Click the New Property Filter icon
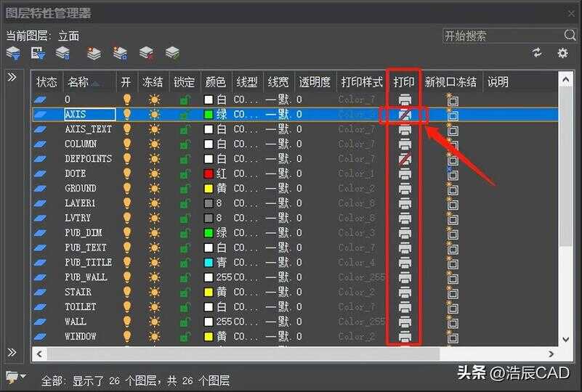Screen dimensions: 582x392 pyautogui.click(x=13, y=53)
